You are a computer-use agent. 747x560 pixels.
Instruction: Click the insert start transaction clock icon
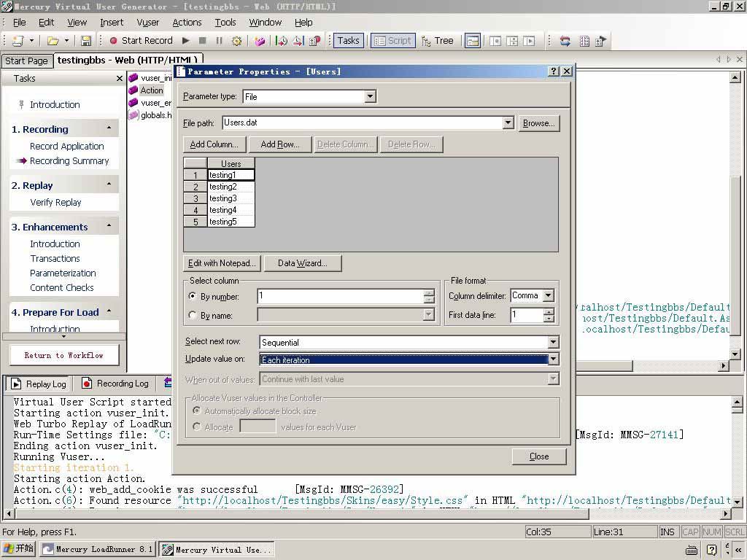[282, 41]
